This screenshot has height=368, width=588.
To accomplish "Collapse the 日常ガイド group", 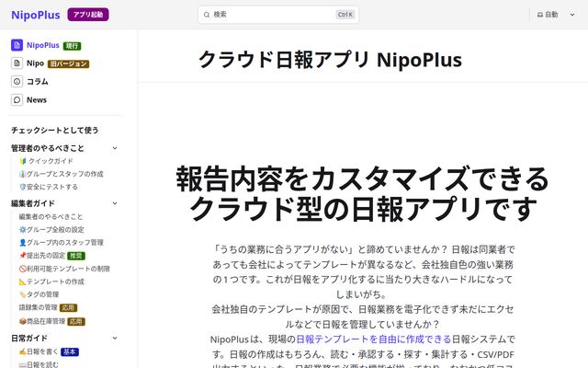I will pos(115,338).
